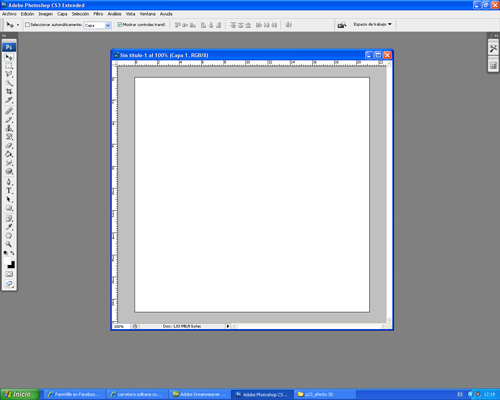Click the Inicio start button
Viewport: 500px width, 400px height.
pyautogui.click(x=20, y=394)
